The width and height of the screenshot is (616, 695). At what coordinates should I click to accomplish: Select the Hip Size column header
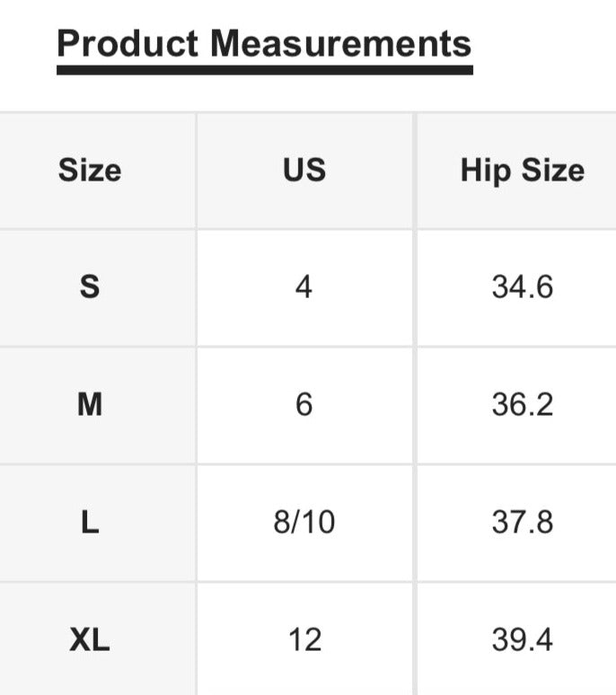(522, 171)
